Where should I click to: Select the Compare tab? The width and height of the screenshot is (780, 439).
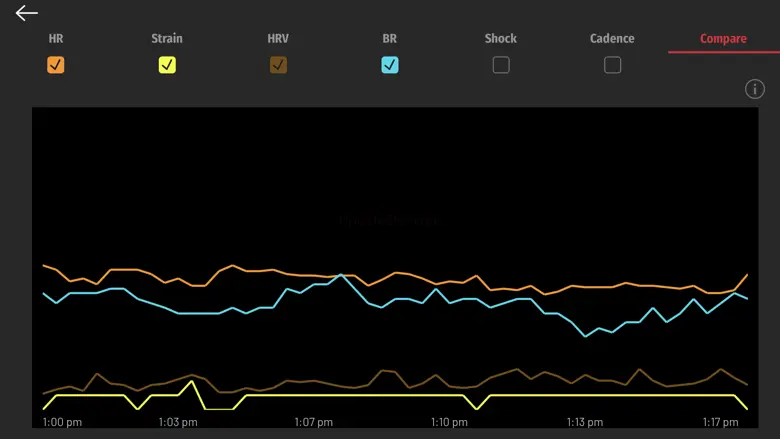coord(723,38)
